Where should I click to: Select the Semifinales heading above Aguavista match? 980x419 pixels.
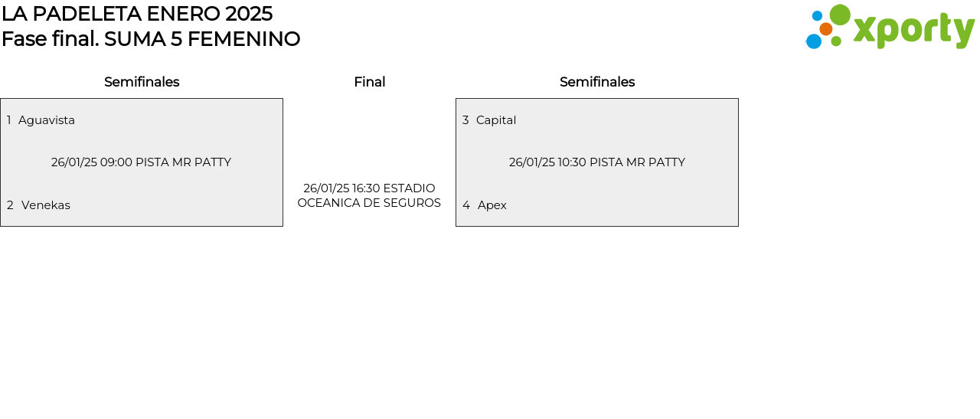(142, 82)
